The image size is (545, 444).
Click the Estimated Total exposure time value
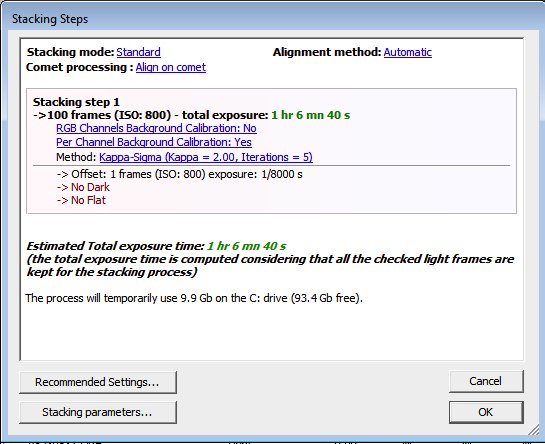pos(246,246)
